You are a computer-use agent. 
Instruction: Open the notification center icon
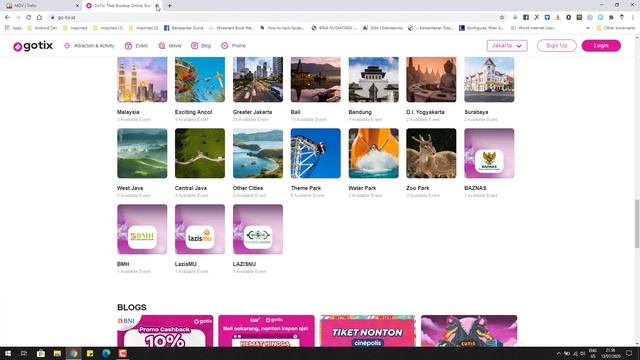629,353
